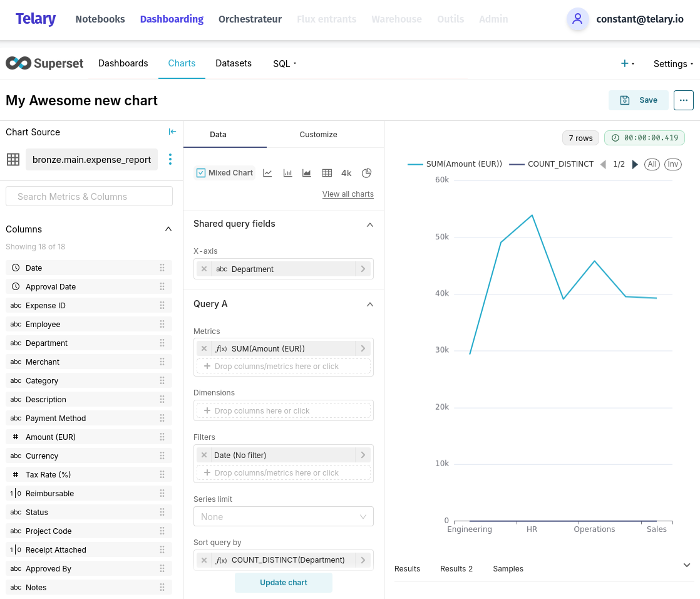Remove SUM(Amount (EUR)) metric with X

tap(204, 348)
